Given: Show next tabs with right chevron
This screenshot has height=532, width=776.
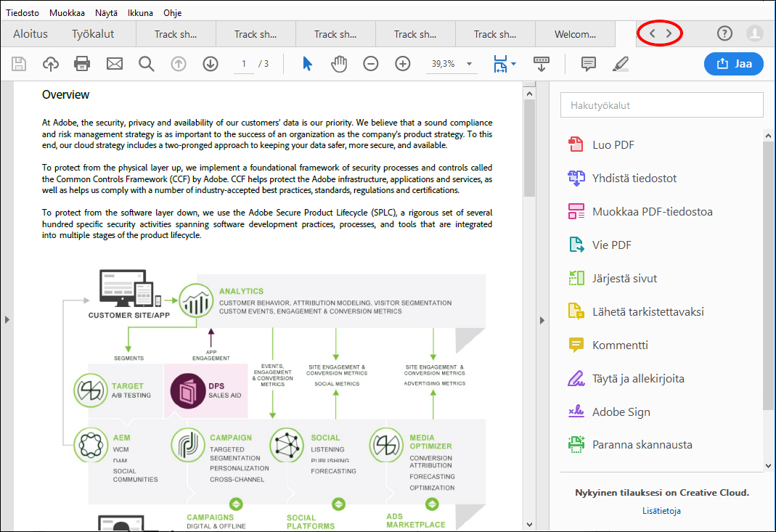Looking at the screenshot, I should pos(669,33).
